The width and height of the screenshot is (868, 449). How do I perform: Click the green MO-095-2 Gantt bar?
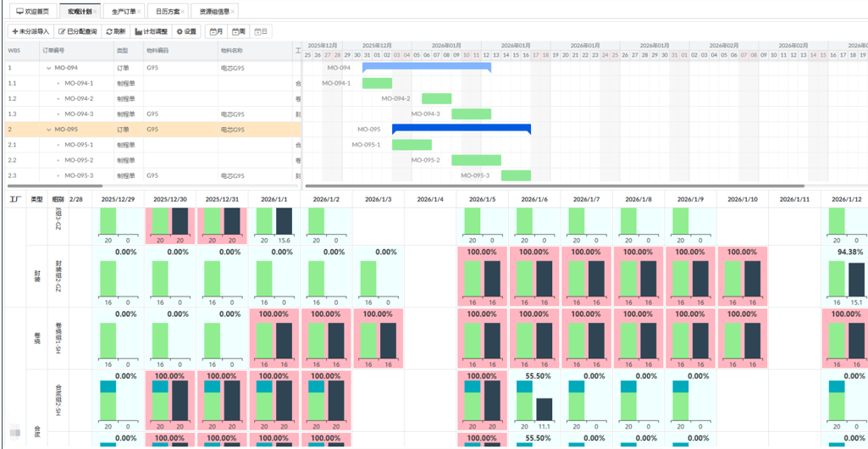(x=477, y=160)
